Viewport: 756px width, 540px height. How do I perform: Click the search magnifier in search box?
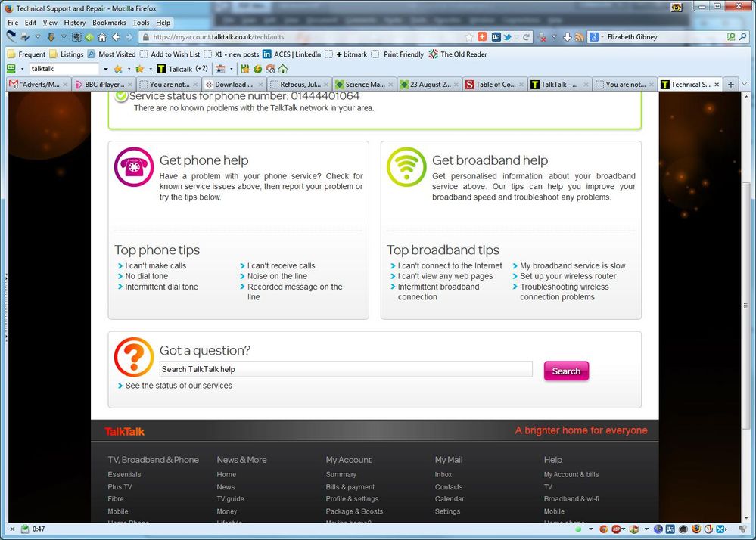point(743,36)
